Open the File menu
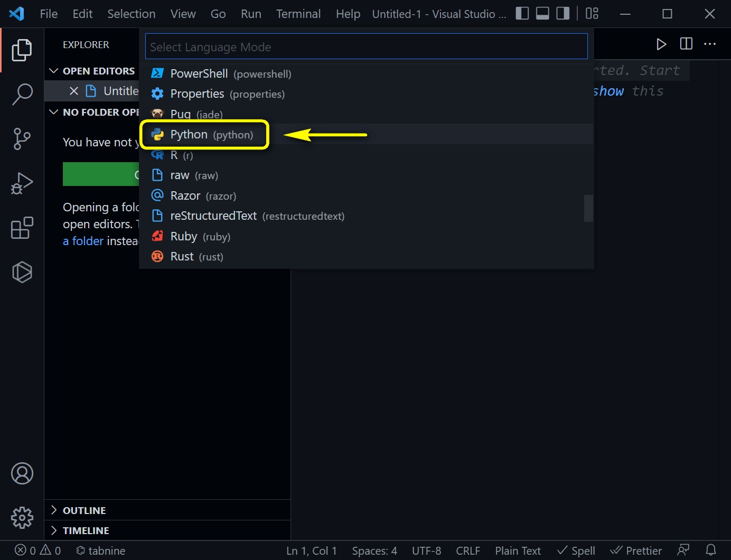The image size is (731, 560). (49, 14)
